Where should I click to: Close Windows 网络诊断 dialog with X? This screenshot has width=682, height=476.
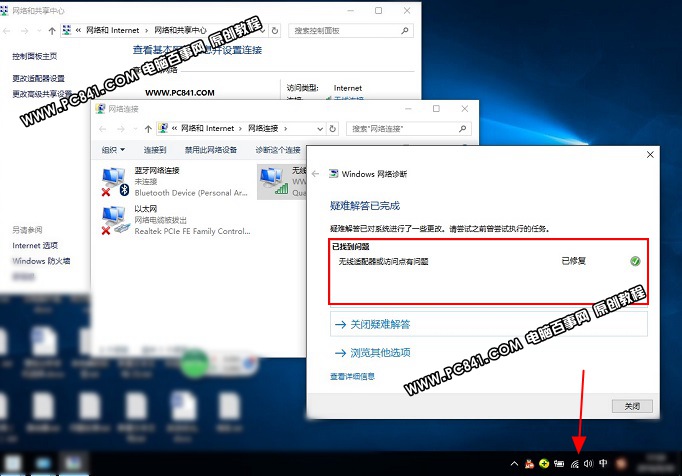pyautogui.click(x=650, y=155)
